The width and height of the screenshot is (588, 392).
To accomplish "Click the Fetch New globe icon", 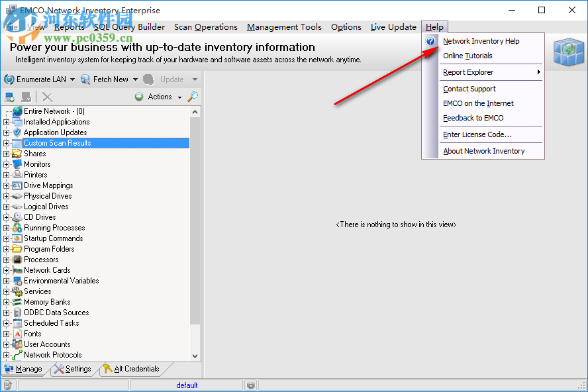I will pos(85,79).
